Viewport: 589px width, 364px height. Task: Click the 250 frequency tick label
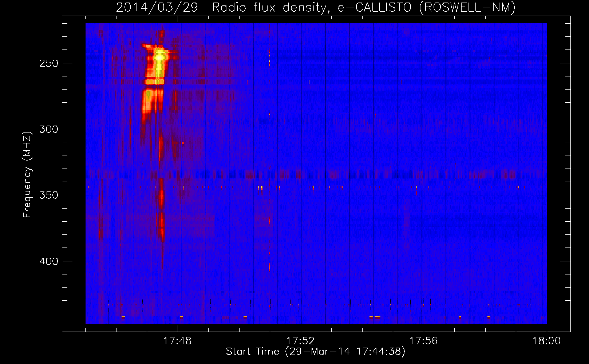pyautogui.click(x=49, y=63)
